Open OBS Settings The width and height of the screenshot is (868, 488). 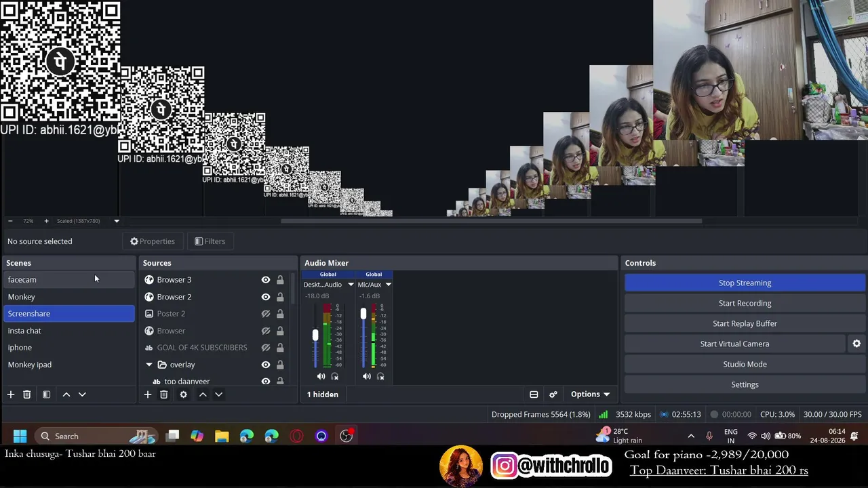point(745,384)
